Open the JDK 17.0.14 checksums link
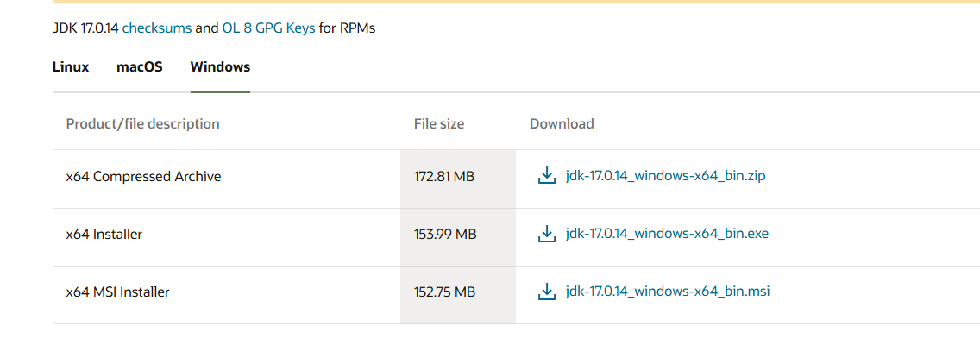980x345 pixels. click(x=157, y=28)
